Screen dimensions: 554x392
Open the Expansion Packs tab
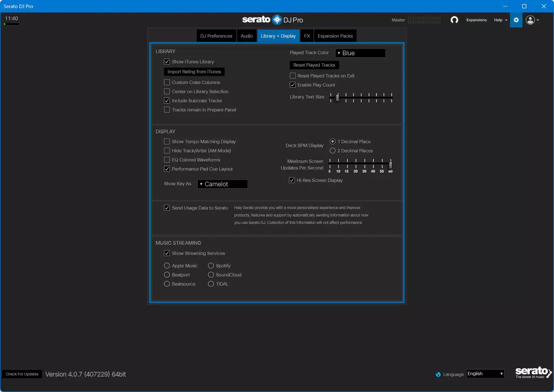point(335,36)
